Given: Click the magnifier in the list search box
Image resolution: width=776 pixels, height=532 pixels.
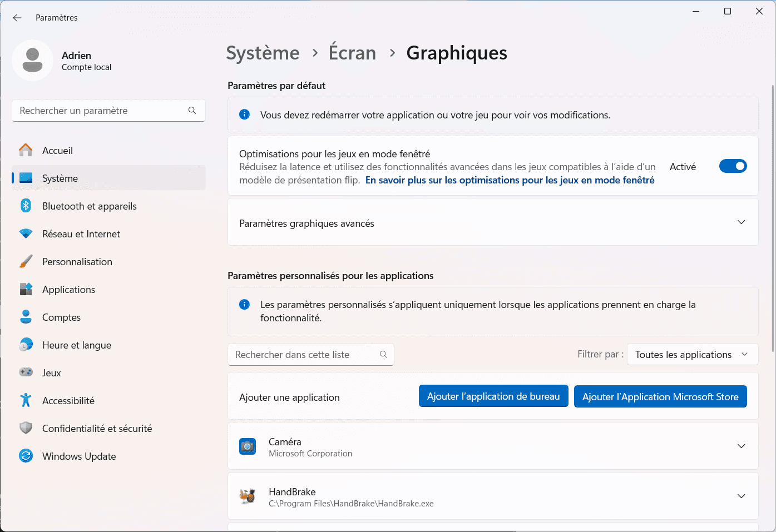Looking at the screenshot, I should click(383, 354).
